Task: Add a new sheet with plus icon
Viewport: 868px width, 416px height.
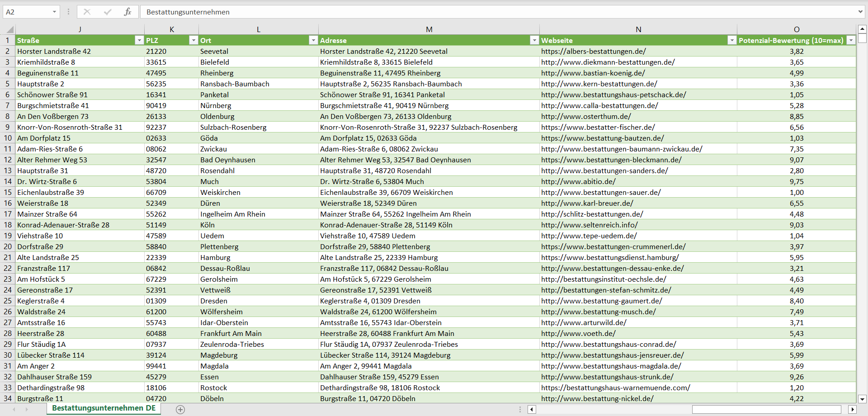Action: [x=180, y=410]
